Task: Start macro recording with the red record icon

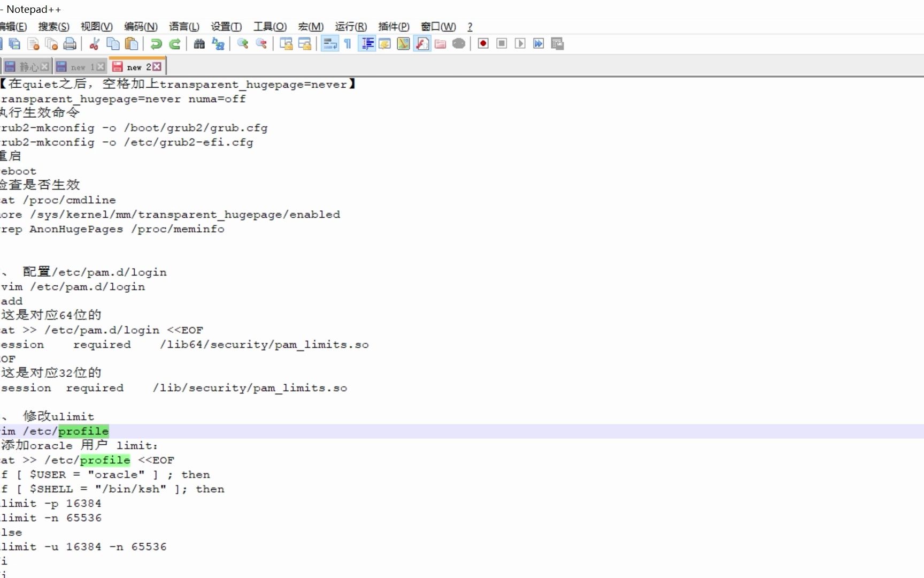Action: pyautogui.click(x=482, y=43)
